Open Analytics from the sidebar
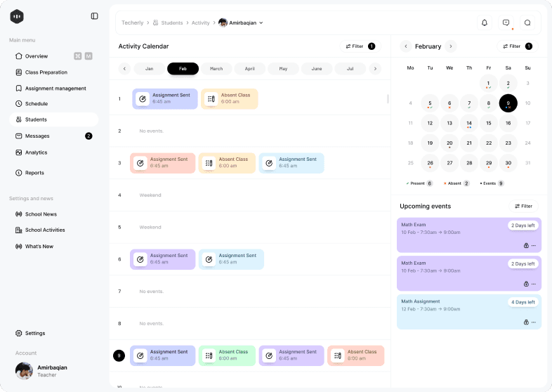 pyautogui.click(x=36, y=152)
